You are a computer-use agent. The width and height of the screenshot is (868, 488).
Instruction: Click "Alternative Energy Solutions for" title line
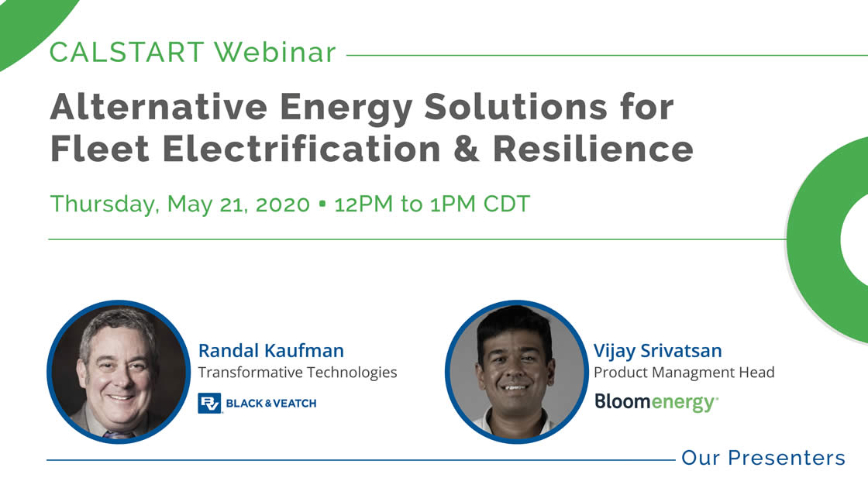pos(362,107)
